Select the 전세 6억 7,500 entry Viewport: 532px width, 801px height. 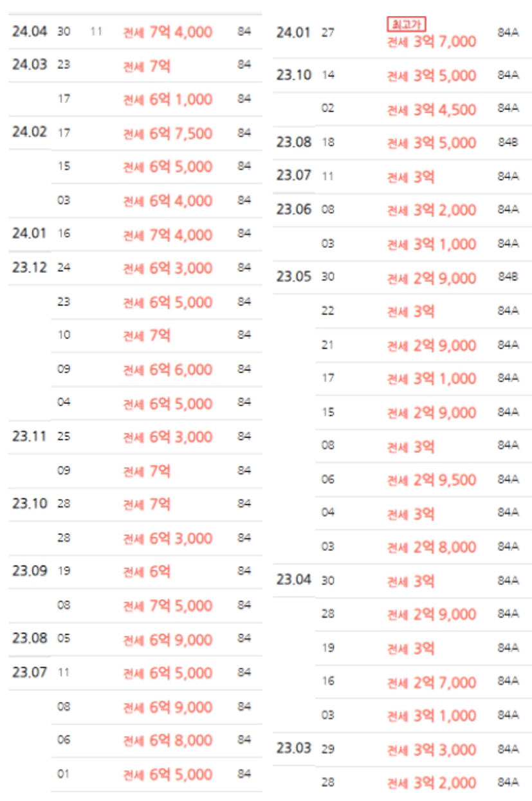tap(167, 133)
